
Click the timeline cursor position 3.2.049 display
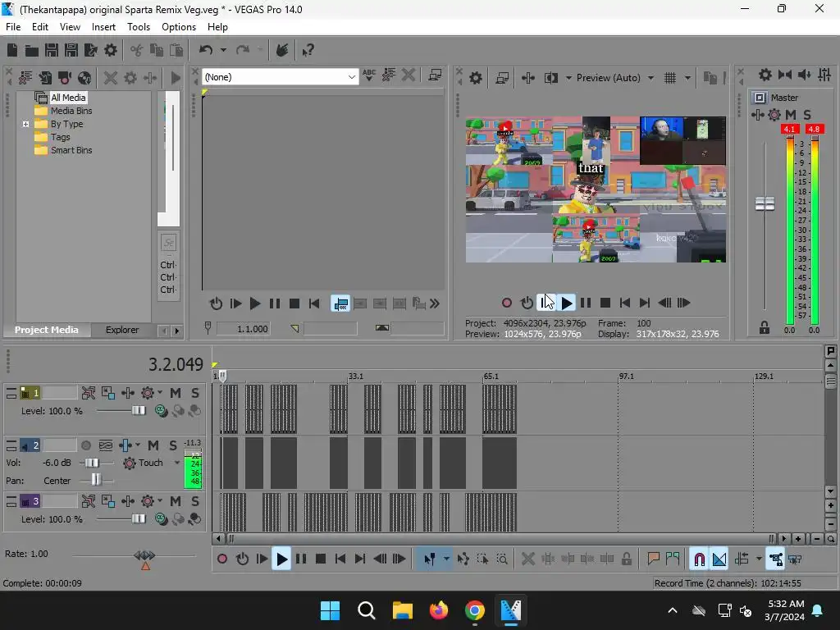click(x=176, y=364)
